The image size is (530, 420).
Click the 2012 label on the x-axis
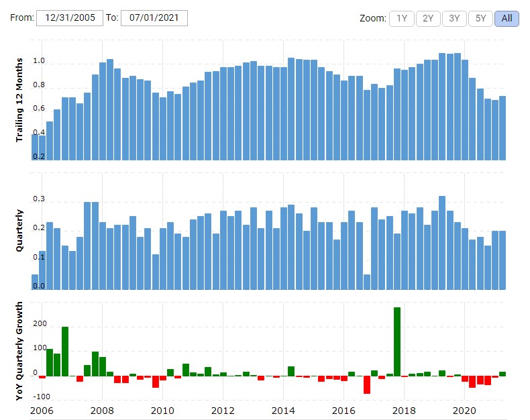pyautogui.click(x=223, y=411)
